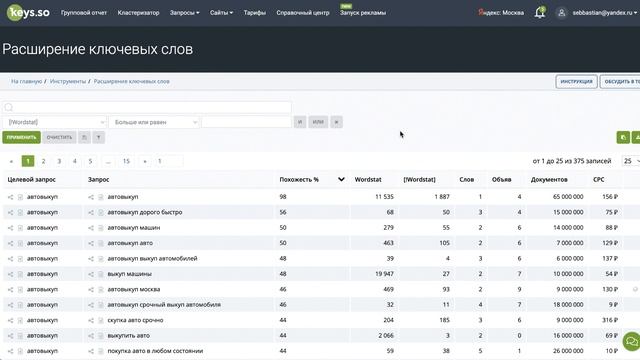640x360 pixels.
Task: Click the filter value input field
Action: click(x=246, y=122)
